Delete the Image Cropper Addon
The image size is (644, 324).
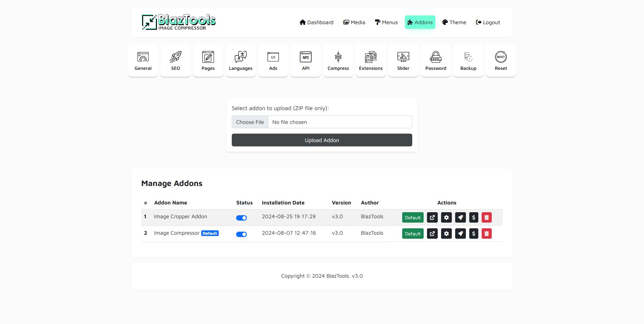pyautogui.click(x=487, y=218)
